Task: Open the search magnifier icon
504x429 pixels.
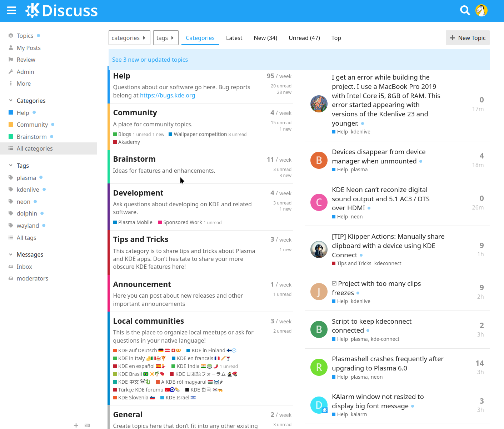Action: coord(465,10)
